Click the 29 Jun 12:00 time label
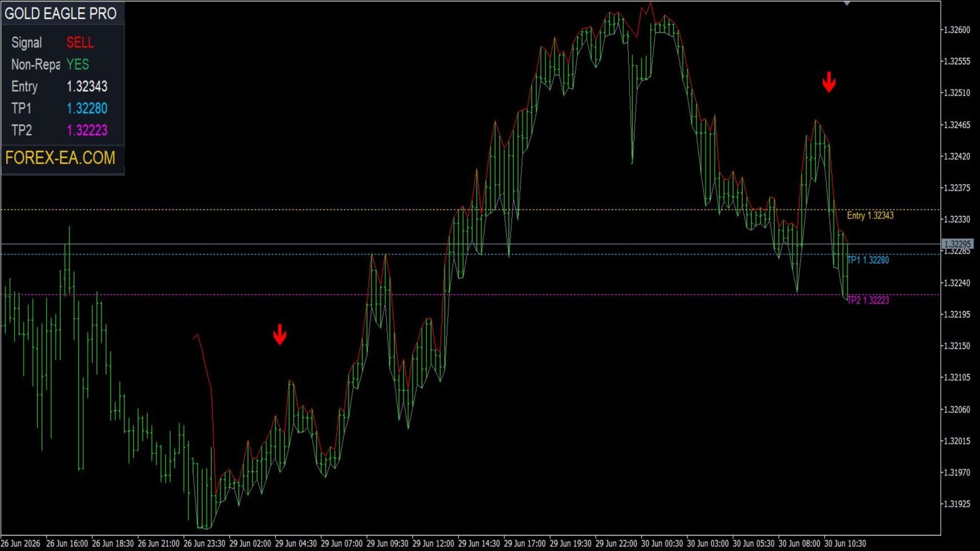 point(433,543)
